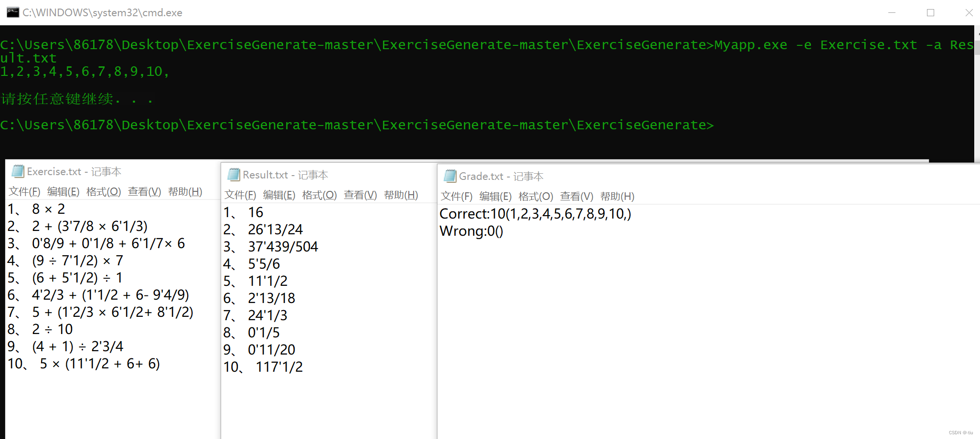Screen dimensions: 980x439
Task: Click '请按任意键继续' prompt in console
Action: coord(76,99)
